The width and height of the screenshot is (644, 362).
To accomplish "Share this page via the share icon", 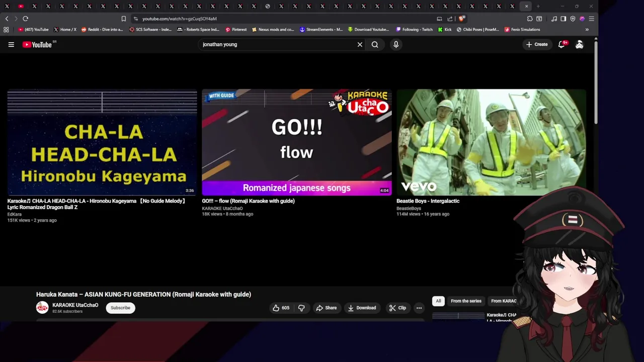I will click(450, 19).
